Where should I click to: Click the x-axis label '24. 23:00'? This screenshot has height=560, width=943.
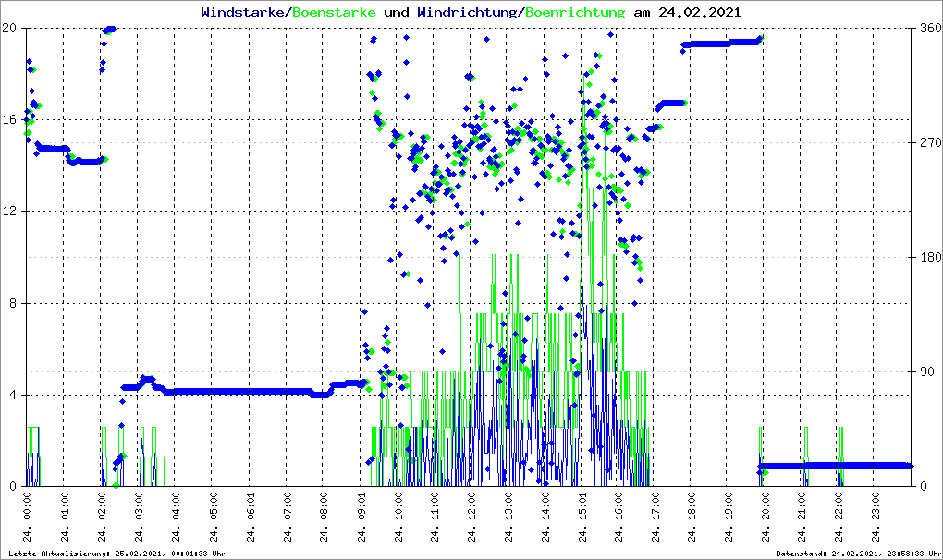pos(876,517)
